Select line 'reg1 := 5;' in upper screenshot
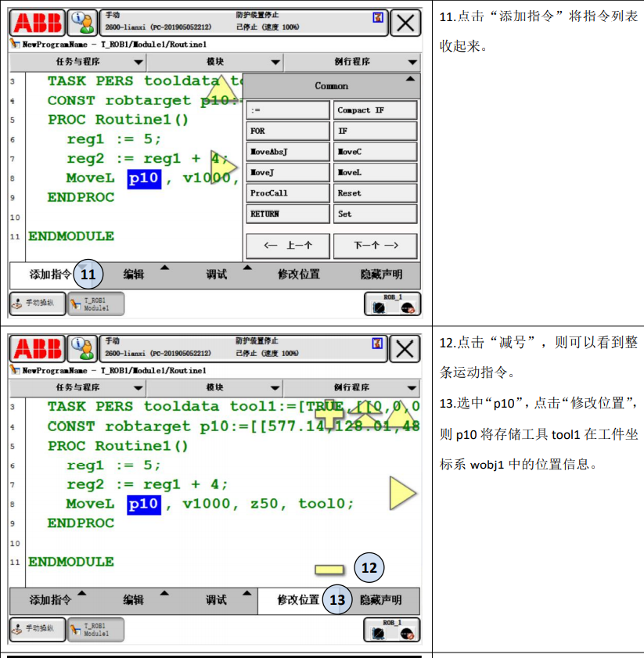Screen dimensions: 644x658 (113, 139)
